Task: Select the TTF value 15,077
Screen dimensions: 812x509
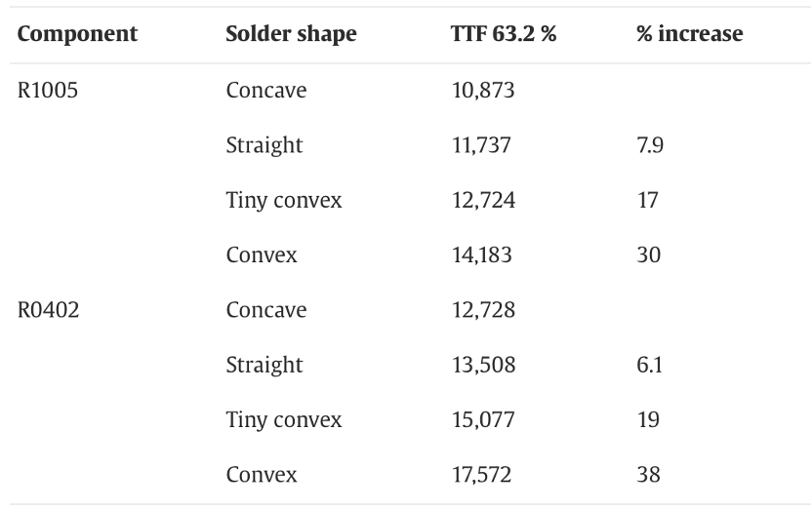Action: click(x=482, y=420)
